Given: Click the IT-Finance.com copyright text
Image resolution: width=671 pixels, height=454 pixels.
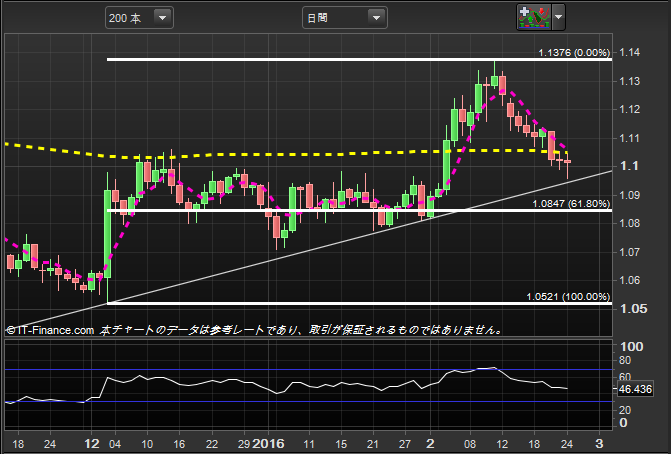Looking at the screenshot, I should (x=50, y=330).
